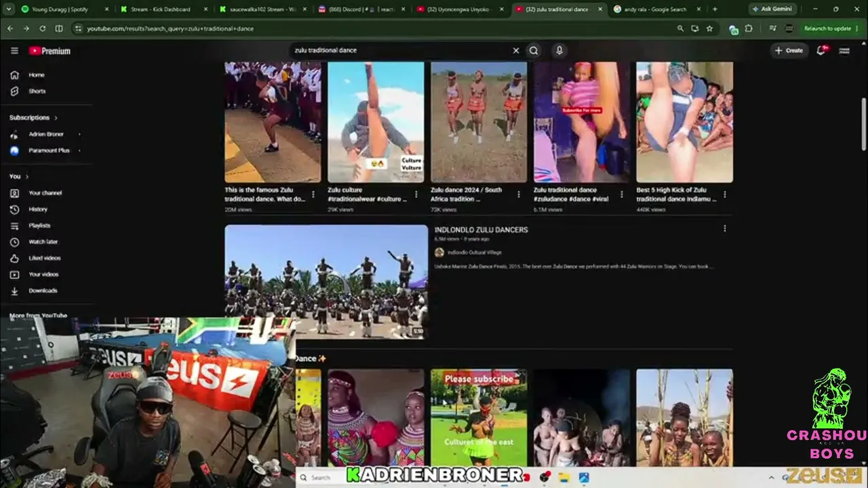Screen dimensions: 868x488
Task: Open the Adrien Broner subscription
Action: [46, 134]
